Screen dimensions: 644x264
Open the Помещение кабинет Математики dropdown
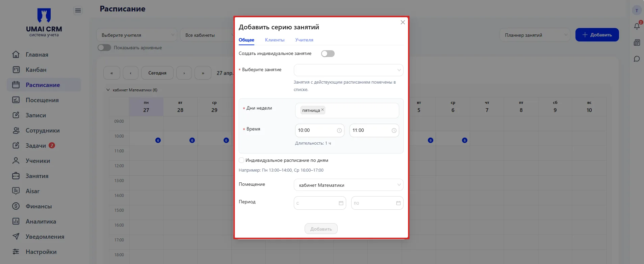(349, 185)
